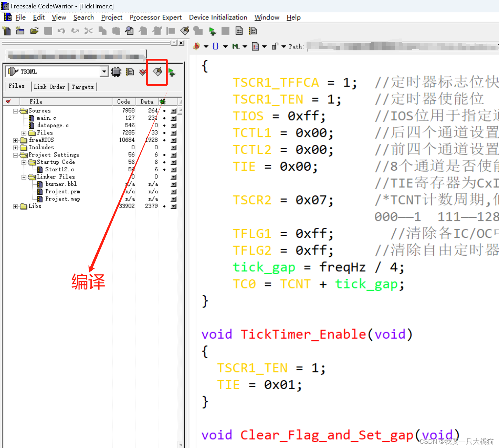Click the Make (compile) icon highlighted in red
The height and width of the screenshot is (448, 499).
point(157,72)
